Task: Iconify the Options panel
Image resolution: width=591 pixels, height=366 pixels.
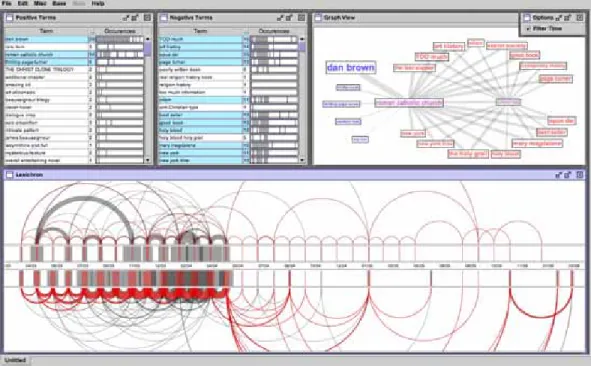Action: click(x=559, y=18)
